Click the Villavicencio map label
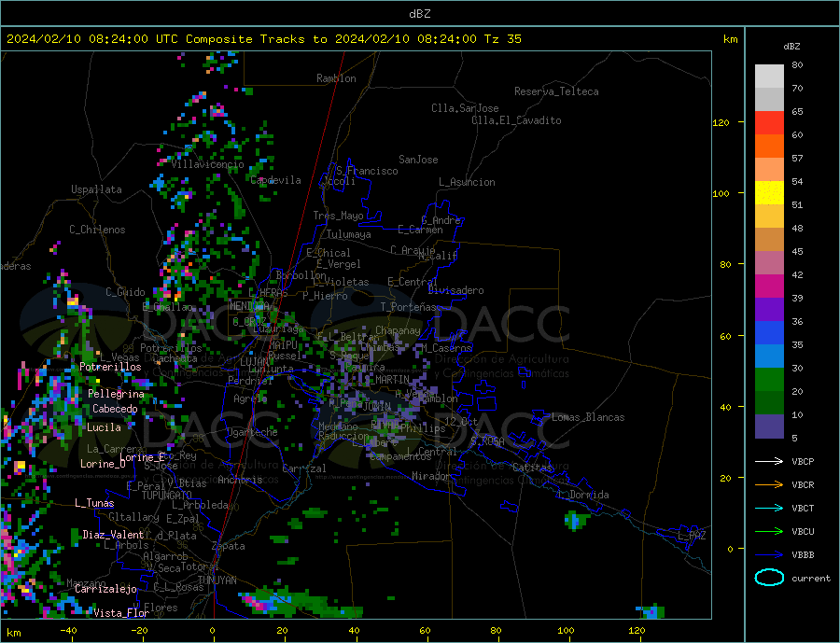Image resolution: width=840 pixels, height=643 pixels. (x=207, y=164)
